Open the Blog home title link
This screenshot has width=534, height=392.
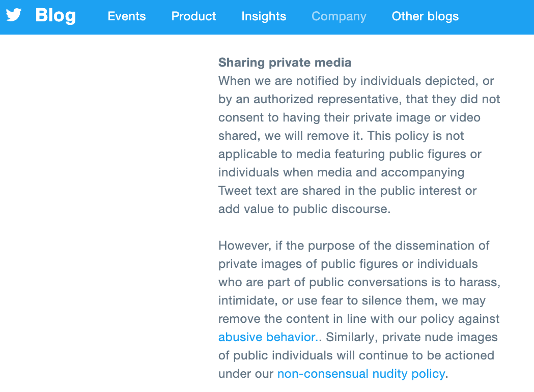pos(55,16)
